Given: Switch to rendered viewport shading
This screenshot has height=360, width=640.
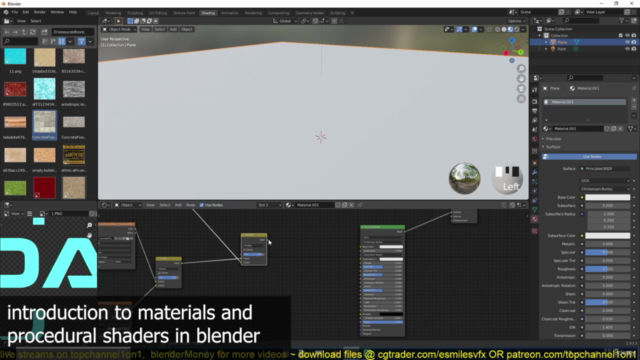Looking at the screenshot, I should 517,29.
